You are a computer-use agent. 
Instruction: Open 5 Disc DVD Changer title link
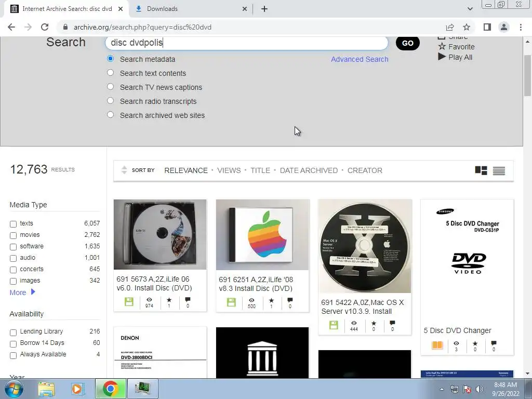pyautogui.click(x=457, y=330)
